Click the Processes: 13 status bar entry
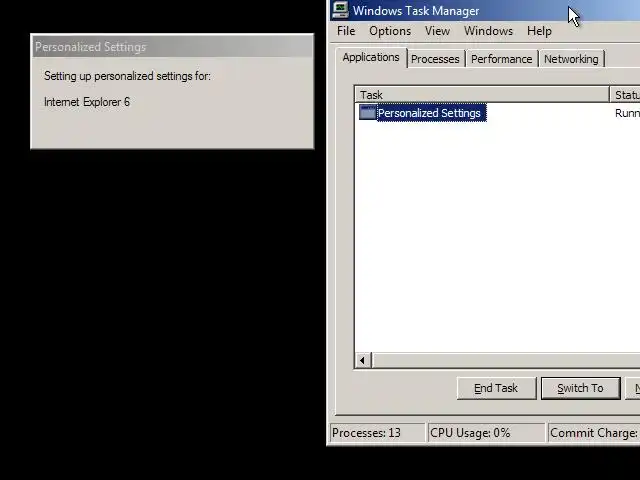Image resolution: width=640 pixels, height=480 pixels. click(x=377, y=433)
